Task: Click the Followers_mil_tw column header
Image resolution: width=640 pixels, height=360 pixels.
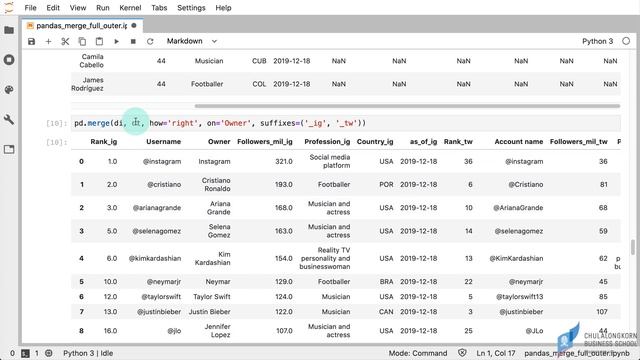Action: pos(578,142)
